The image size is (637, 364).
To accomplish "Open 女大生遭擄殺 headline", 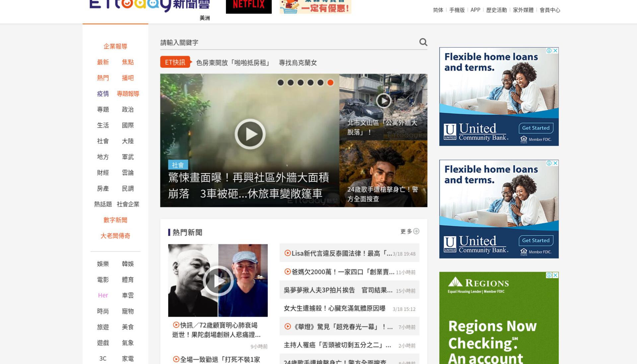I will (334, 309).
